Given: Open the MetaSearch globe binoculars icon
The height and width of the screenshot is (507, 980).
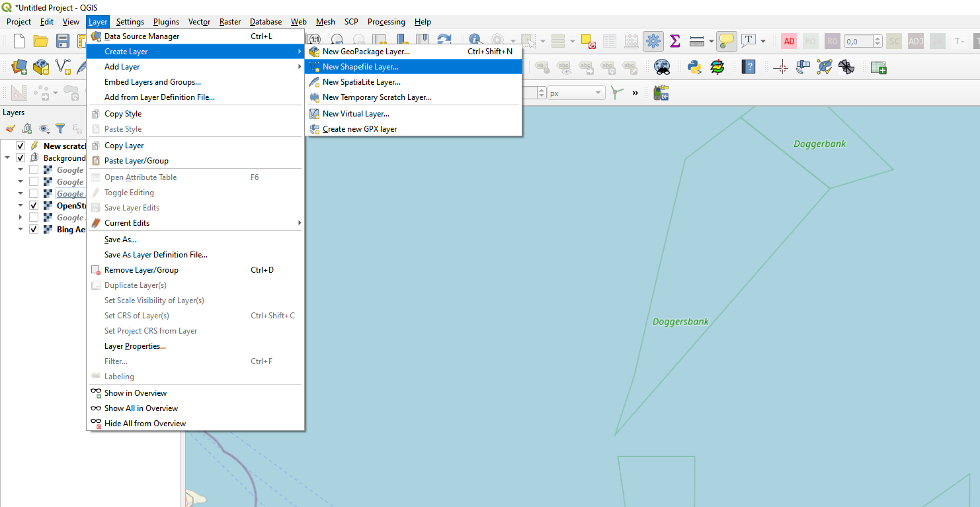Looking at the screenshot, I should (x=662, y=67).
